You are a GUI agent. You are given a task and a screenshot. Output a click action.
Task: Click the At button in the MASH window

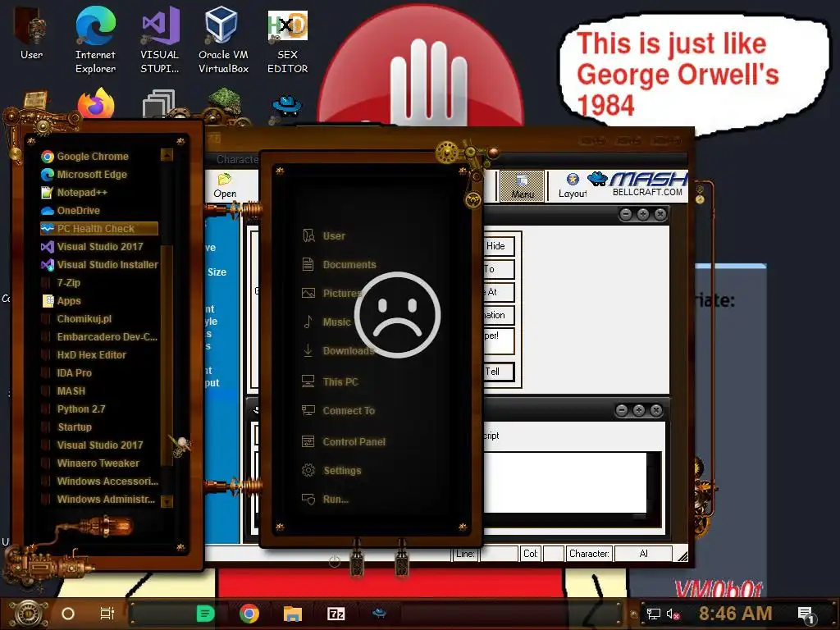498,292
